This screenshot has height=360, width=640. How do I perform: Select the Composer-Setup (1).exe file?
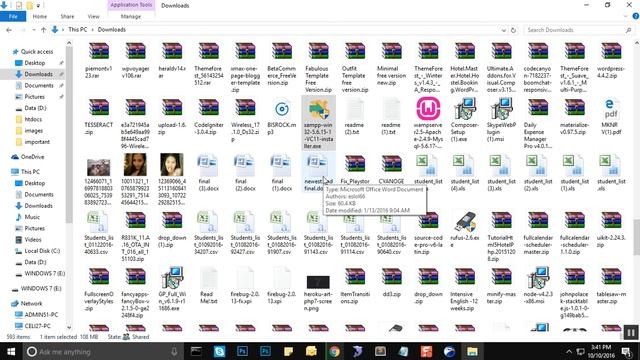pos(464,120)
